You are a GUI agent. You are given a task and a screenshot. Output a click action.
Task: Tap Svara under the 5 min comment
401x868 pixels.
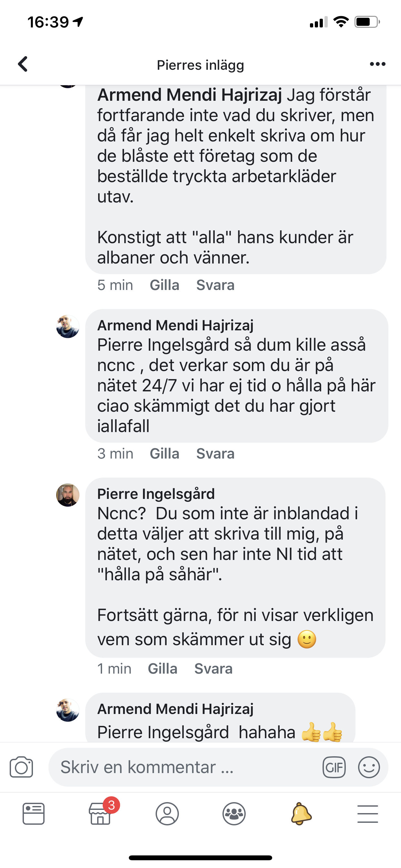click(x=215, y=285)
